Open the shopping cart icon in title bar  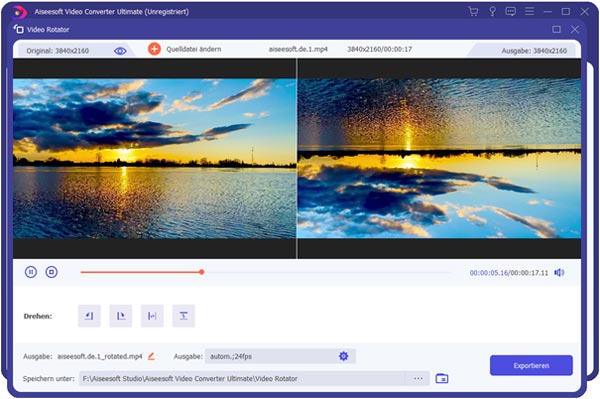(473, 11)
